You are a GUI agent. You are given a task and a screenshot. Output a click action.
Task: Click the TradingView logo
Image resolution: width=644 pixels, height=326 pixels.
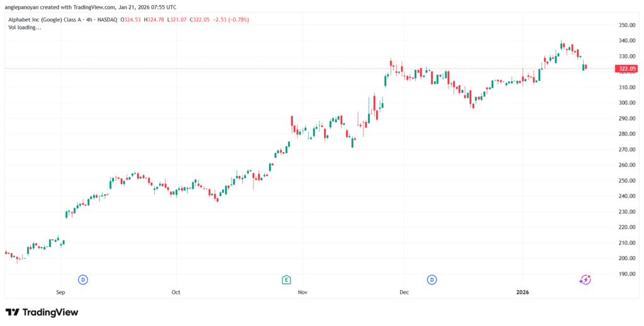(42, 312)
